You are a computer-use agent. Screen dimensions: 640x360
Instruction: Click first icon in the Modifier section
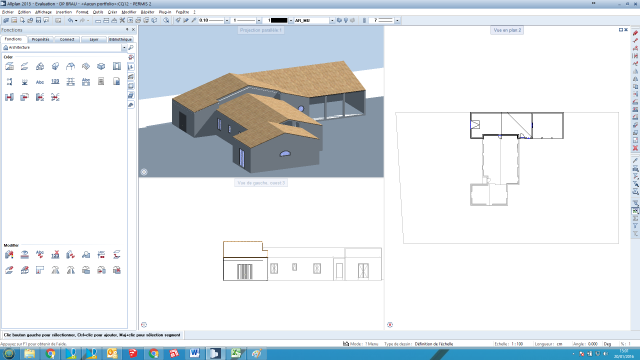(9, 255)
